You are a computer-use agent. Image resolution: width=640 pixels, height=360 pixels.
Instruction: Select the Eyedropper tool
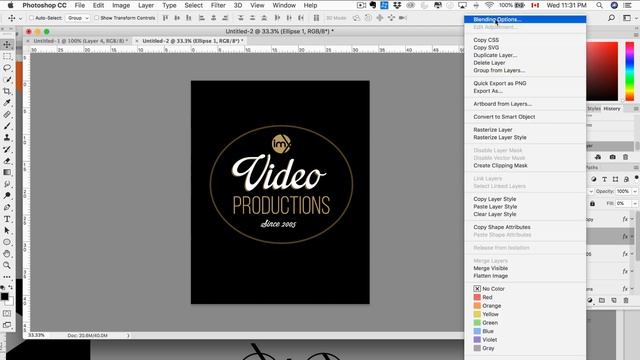click(7, 102)
